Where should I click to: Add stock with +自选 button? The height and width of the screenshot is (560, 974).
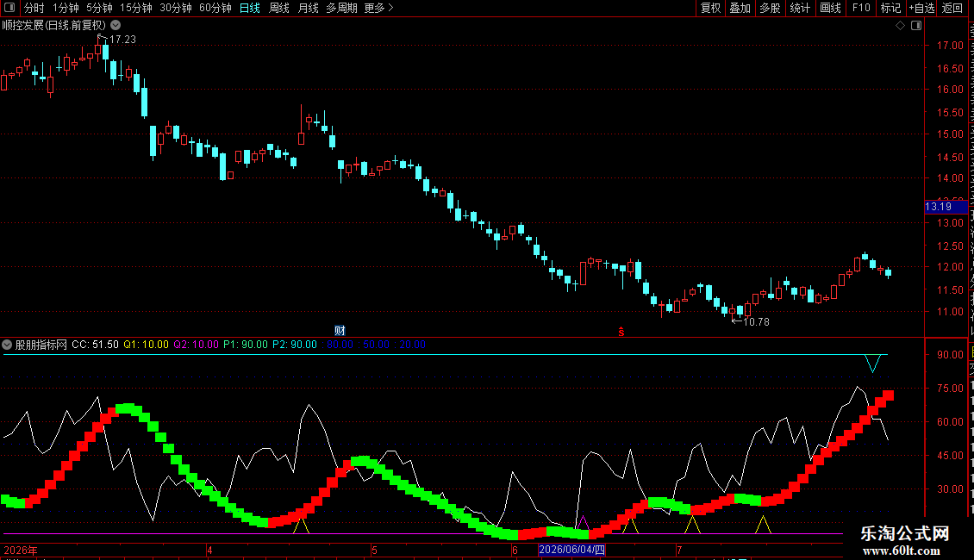[x=921, y=8]
